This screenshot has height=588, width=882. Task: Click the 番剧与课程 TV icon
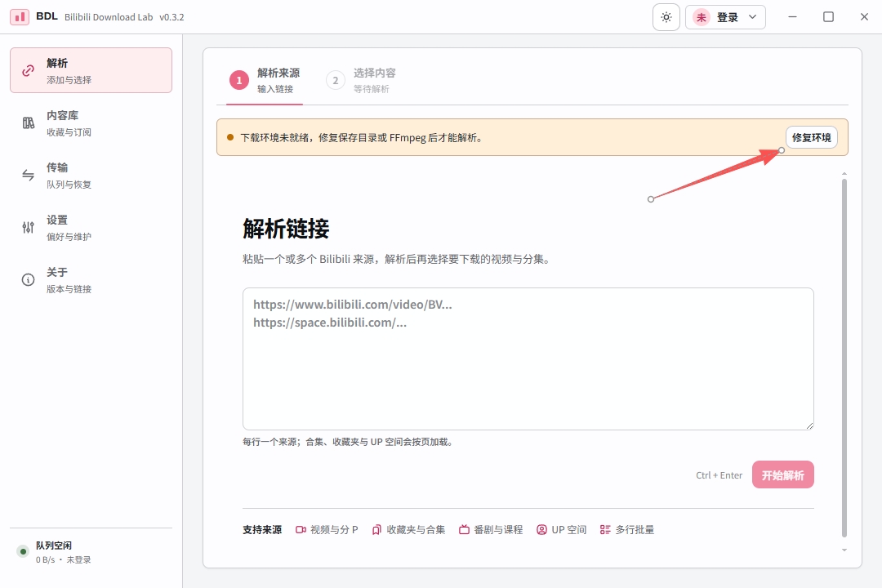(464, 529)
